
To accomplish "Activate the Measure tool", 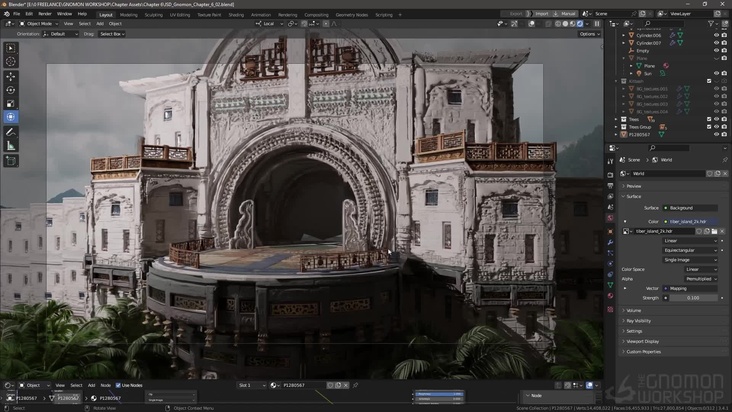I will [11, 146].
